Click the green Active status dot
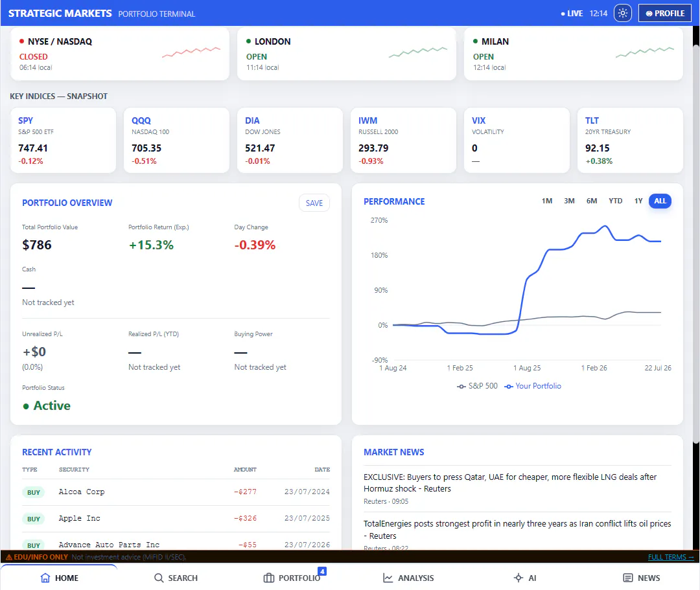This screenshot has width=700, height=590. pyautogui.click(x=26, y=406)
